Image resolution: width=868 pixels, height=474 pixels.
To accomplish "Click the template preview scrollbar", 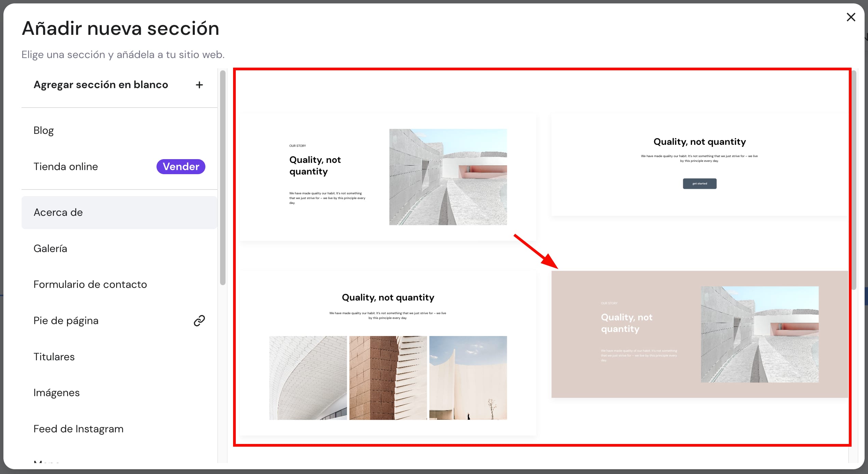I will coord(854,179).
